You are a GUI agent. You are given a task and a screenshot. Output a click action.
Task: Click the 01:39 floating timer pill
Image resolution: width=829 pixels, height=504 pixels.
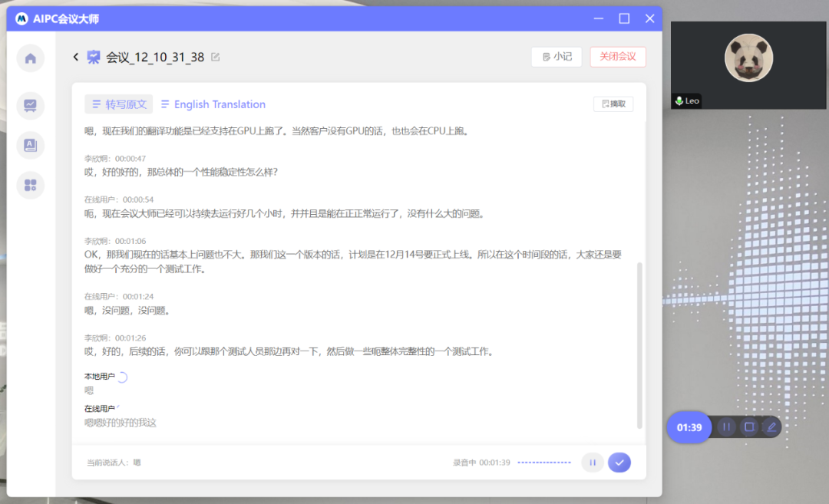[x=689, y=427]
